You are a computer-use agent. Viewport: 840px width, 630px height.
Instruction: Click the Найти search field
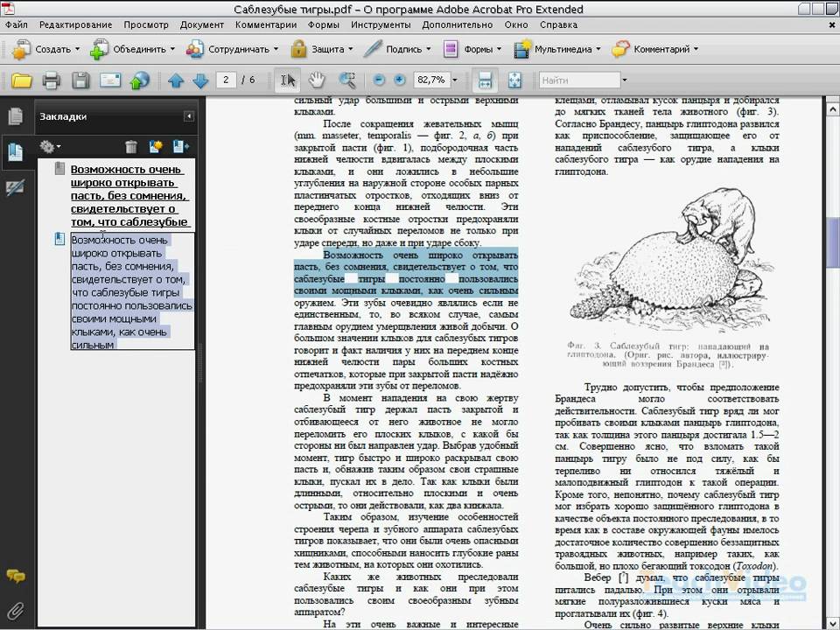579,80
